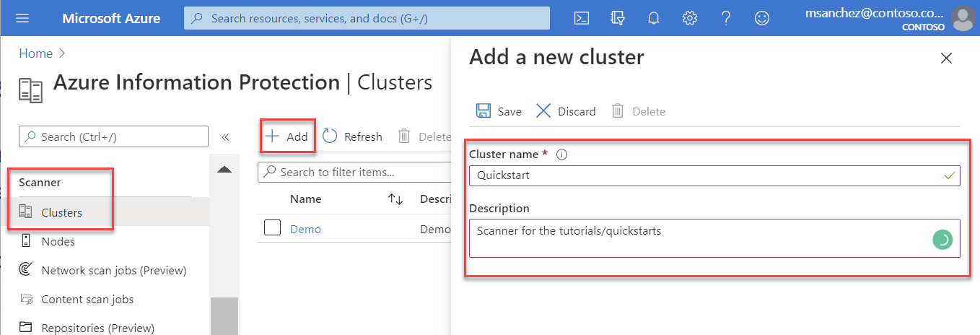
Task: Focus the sidebar Search (Ctrl+/) box
Action: 113,136
